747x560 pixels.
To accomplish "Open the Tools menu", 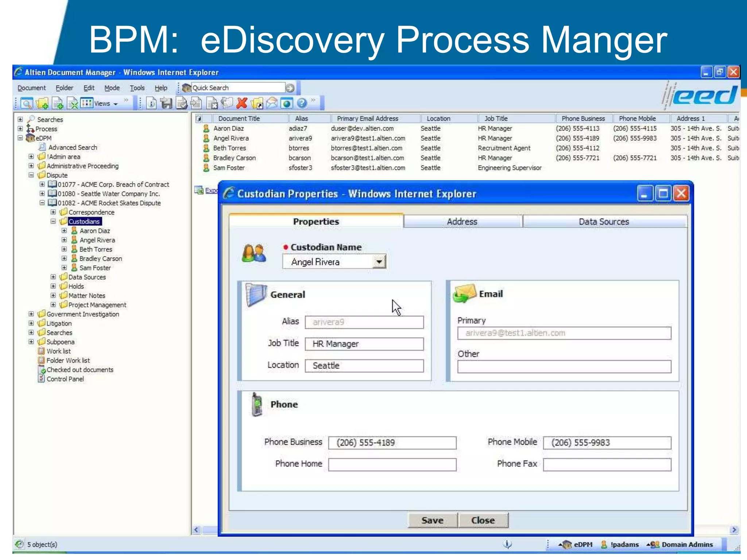I will 137,88.
